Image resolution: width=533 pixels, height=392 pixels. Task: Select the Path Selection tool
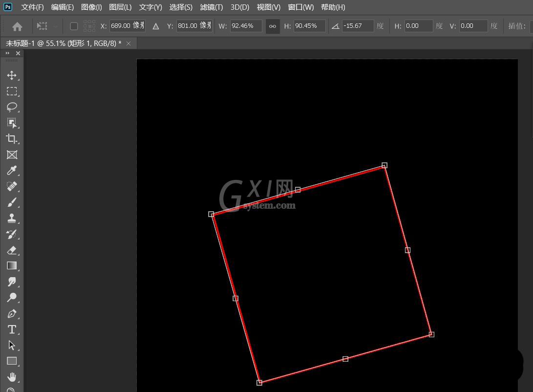12,345
